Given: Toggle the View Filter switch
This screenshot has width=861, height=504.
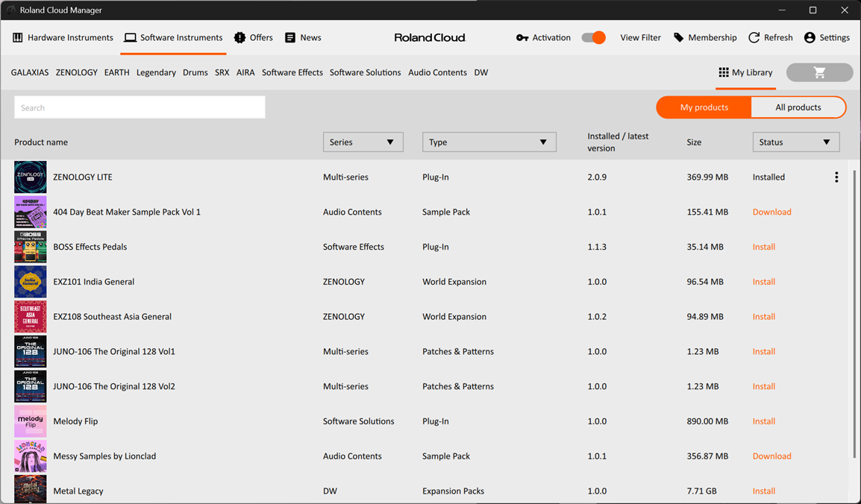Looking at the screenshot, I should (594, 37).
